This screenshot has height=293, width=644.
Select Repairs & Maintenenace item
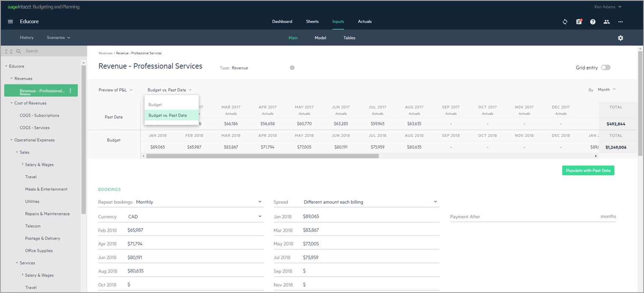point(47,214)
